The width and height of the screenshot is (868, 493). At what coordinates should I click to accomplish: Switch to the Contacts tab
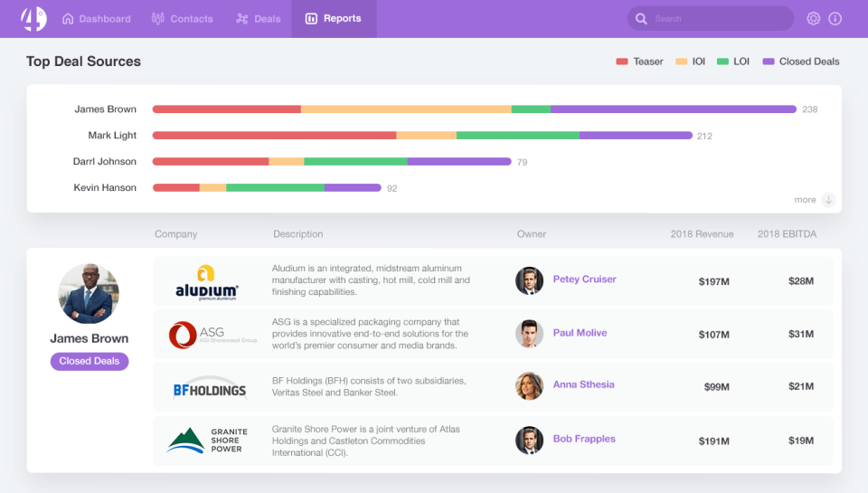[182, 19]
